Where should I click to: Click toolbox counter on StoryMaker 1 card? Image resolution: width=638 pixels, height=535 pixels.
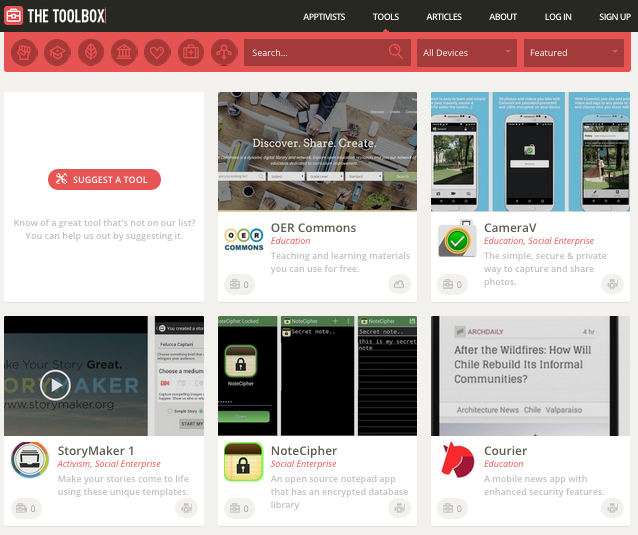click(26, 509)
